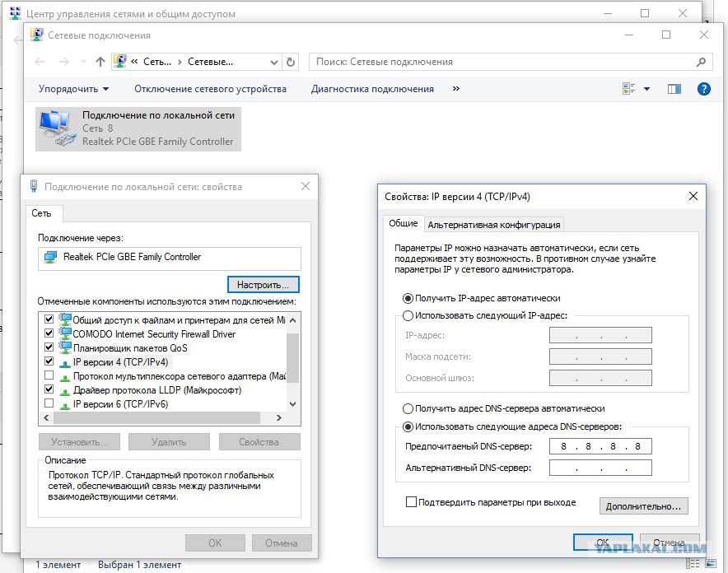This screenshot has height=573, width=728.
Task: Click Network Connections title bar icon
Action: click(37, 35)
